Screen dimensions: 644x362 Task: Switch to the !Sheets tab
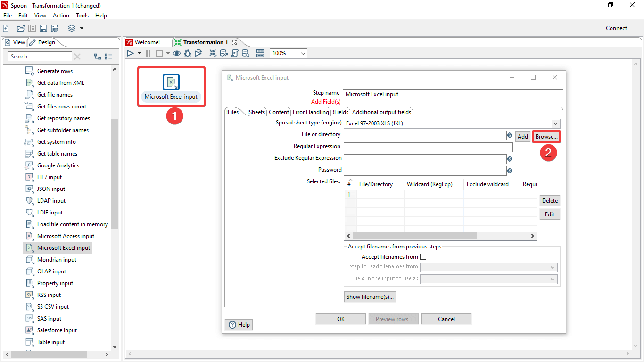tap(256, 112)
